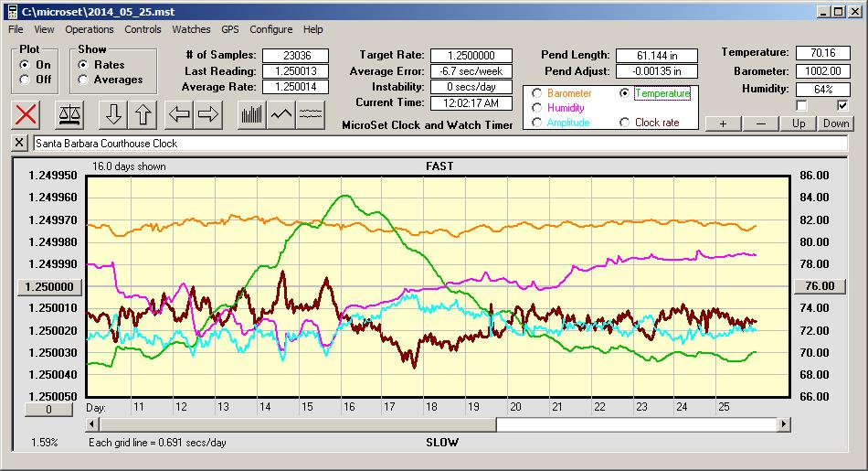Open the Operations menu
This screenshot has width=868, height=471.
tap(90, 29)
